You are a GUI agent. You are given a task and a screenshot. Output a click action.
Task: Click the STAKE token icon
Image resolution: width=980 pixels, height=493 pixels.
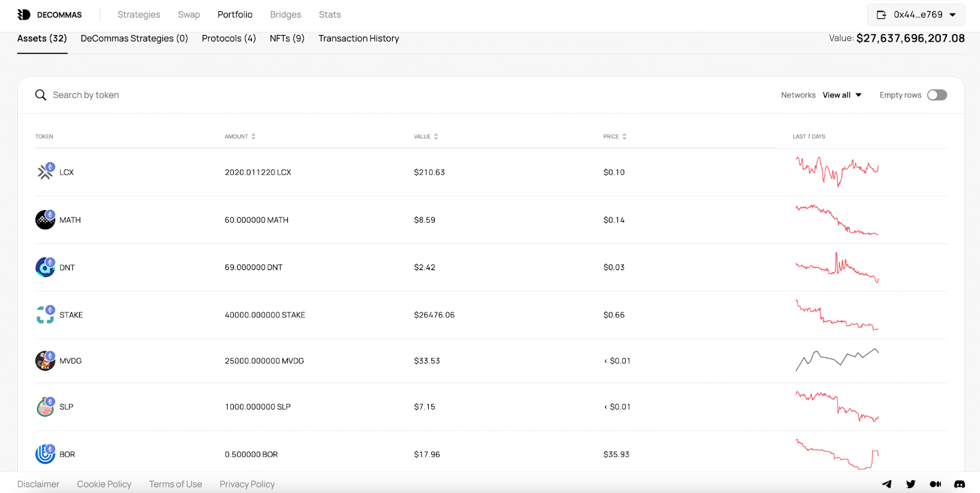(x=45, y=315)
